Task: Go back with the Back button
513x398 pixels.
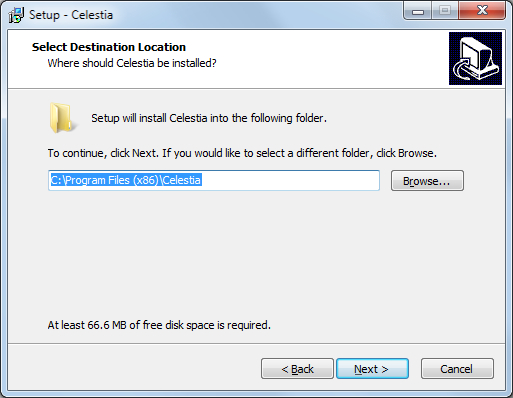Action: coord(297,369)
